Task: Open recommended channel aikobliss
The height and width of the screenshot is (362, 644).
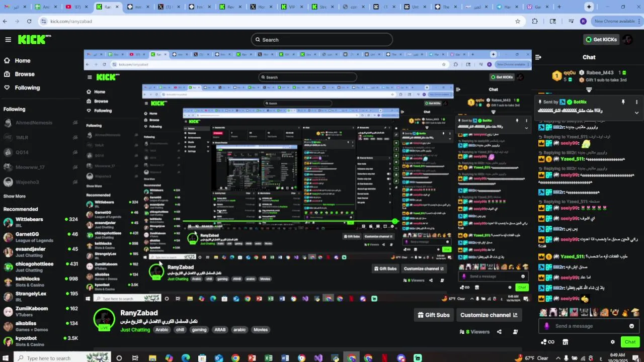Action: pyautogui.click(x=39, y=326)
